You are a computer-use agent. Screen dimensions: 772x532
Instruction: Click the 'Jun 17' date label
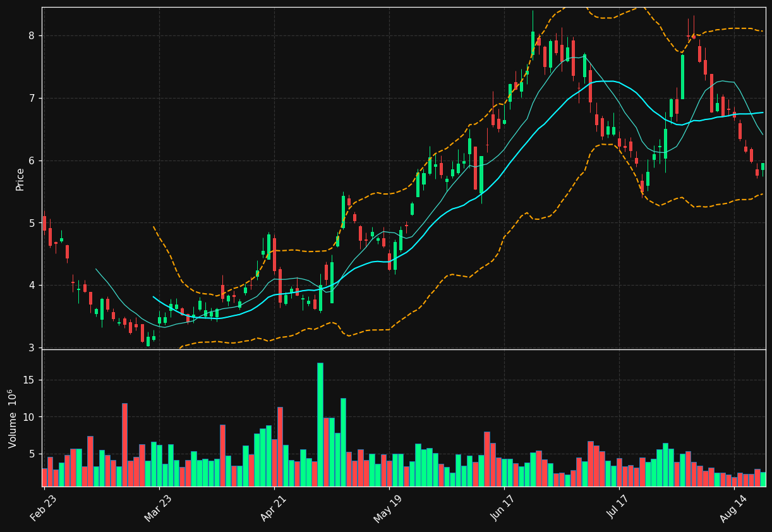503,508
